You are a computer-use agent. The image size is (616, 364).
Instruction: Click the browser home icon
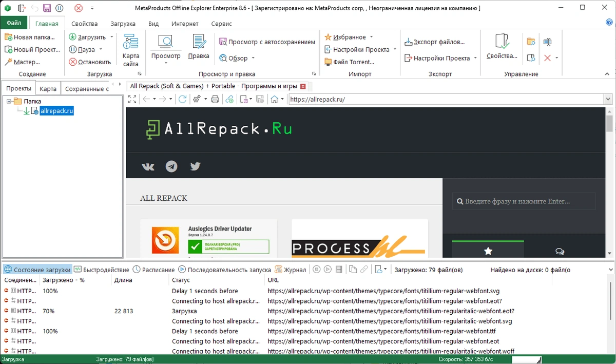click(274, 99)
